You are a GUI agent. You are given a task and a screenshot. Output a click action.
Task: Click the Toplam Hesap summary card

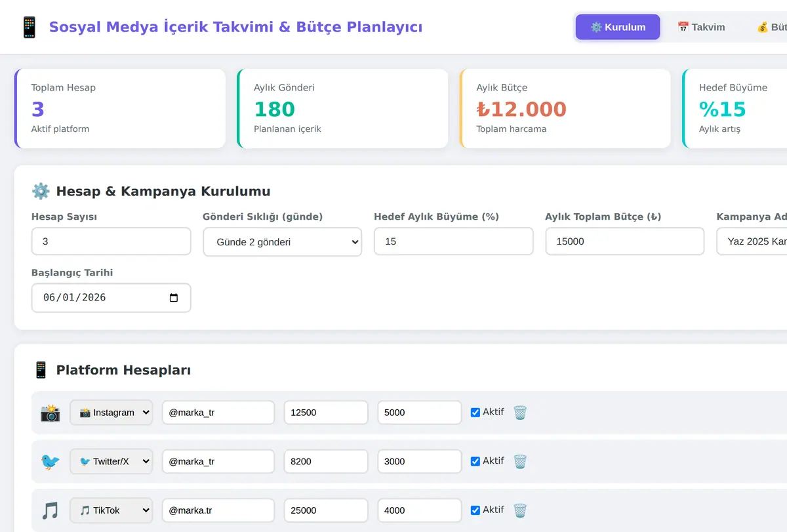[x=120, y=108]
